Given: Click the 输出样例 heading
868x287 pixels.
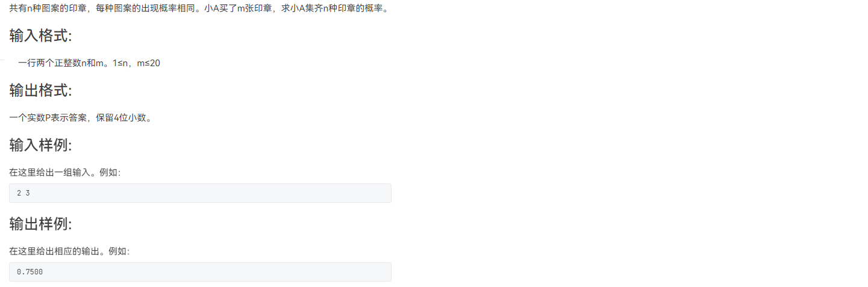Looking at the screenshot, I should pyautogui.click(x=40, y=224).
